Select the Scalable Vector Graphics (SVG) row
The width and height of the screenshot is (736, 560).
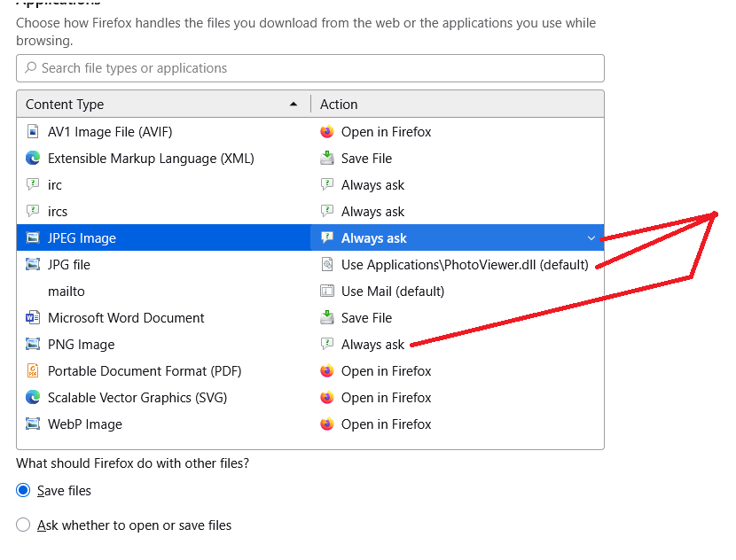coord(137,398)
